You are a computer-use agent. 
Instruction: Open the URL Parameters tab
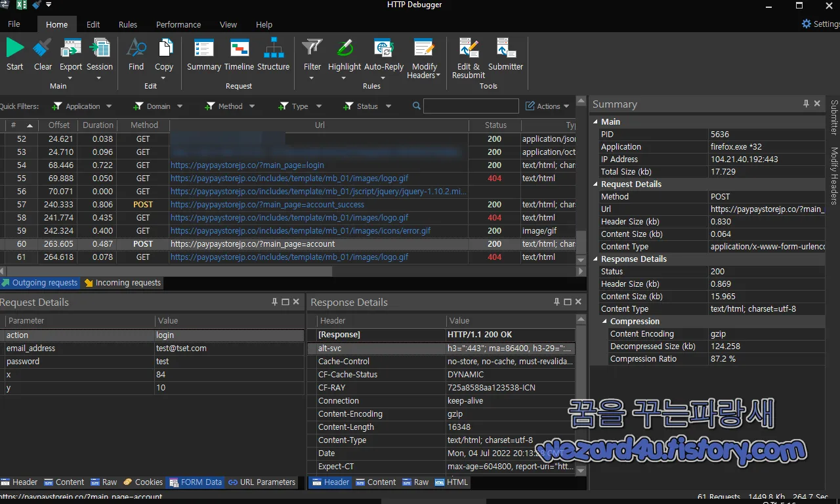(x=262, y=482)
